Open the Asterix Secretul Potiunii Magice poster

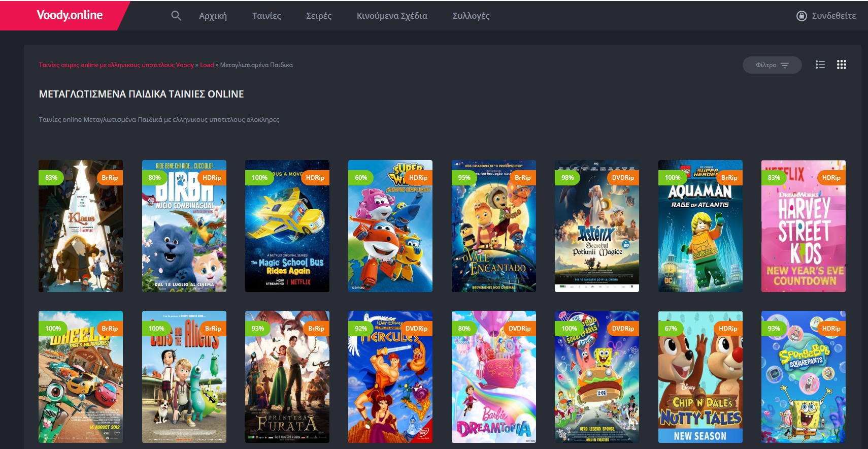597,226
